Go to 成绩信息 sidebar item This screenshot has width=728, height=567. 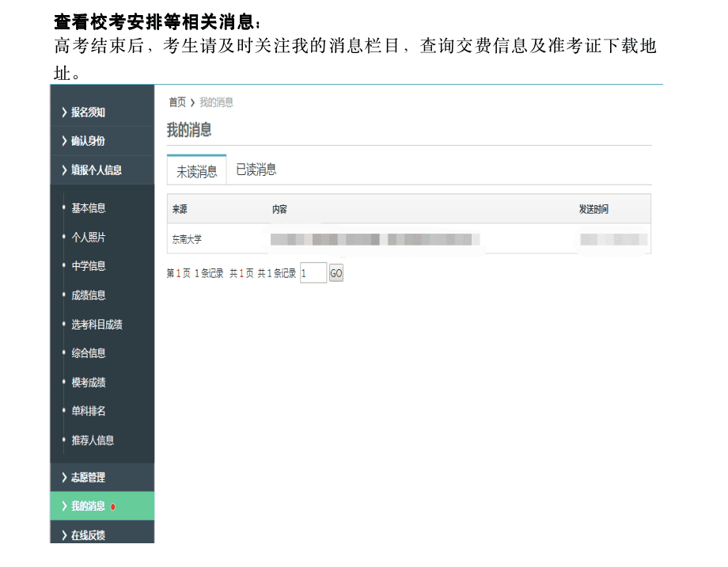[88, 295]
